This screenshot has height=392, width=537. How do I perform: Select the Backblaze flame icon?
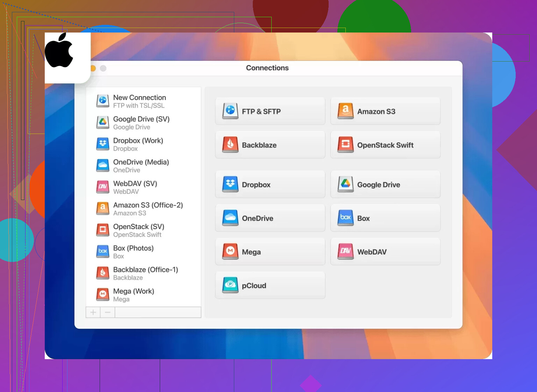coord(230,144)
